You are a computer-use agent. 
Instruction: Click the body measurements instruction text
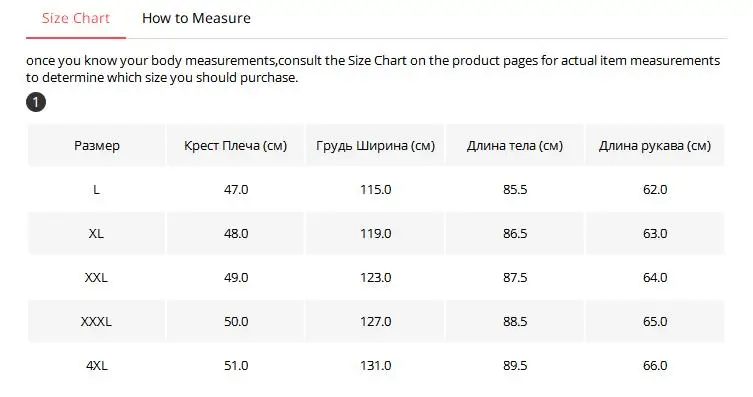coord(373,69)
